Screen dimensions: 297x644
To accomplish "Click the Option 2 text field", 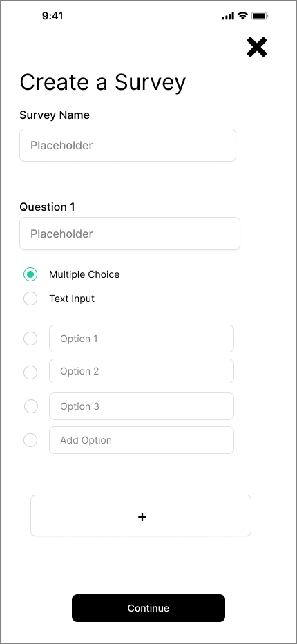I will (x=142, y=371).
